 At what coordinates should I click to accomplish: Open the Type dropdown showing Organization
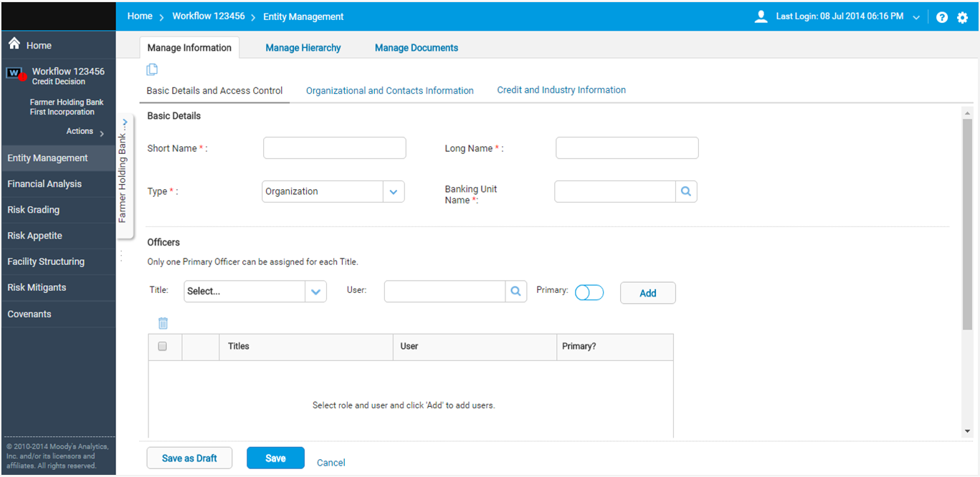(x=393, y=191)
